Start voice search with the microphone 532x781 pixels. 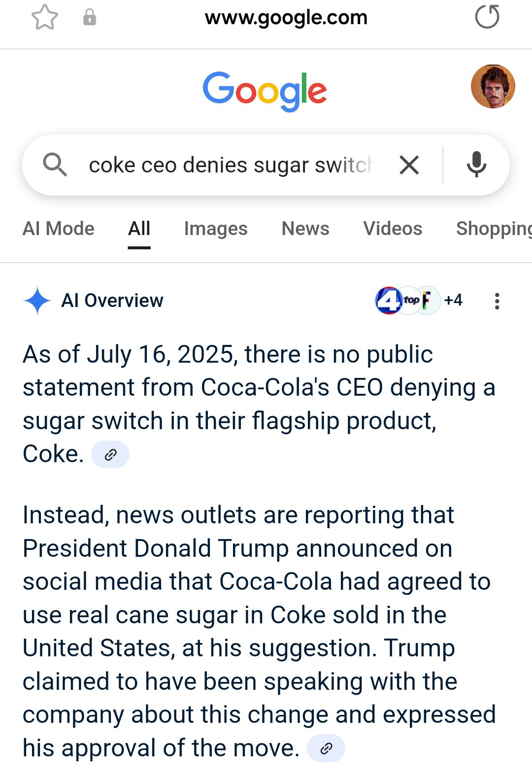(476, 165)
